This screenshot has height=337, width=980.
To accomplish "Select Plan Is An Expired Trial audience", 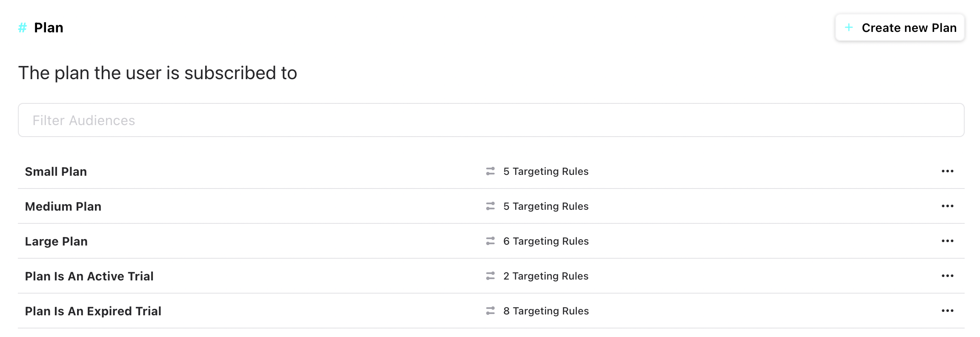I will (93, 311).
